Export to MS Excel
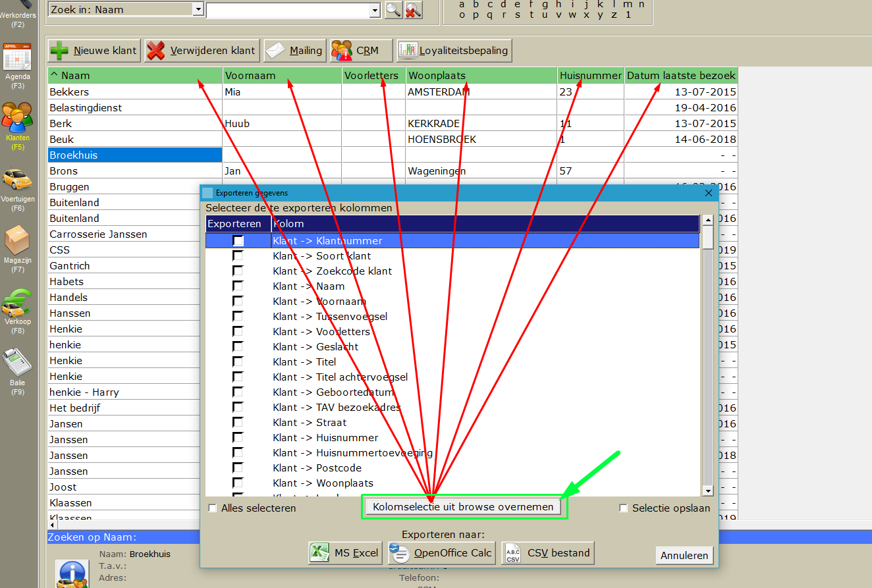The image size is (872, 588). [346, 552]
